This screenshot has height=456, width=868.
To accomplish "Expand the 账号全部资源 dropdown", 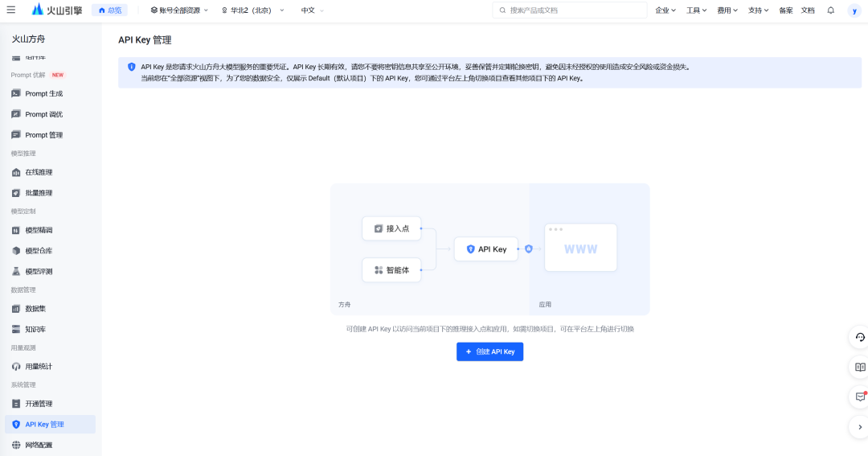I will pyautogui.click(x=179, y=10).
